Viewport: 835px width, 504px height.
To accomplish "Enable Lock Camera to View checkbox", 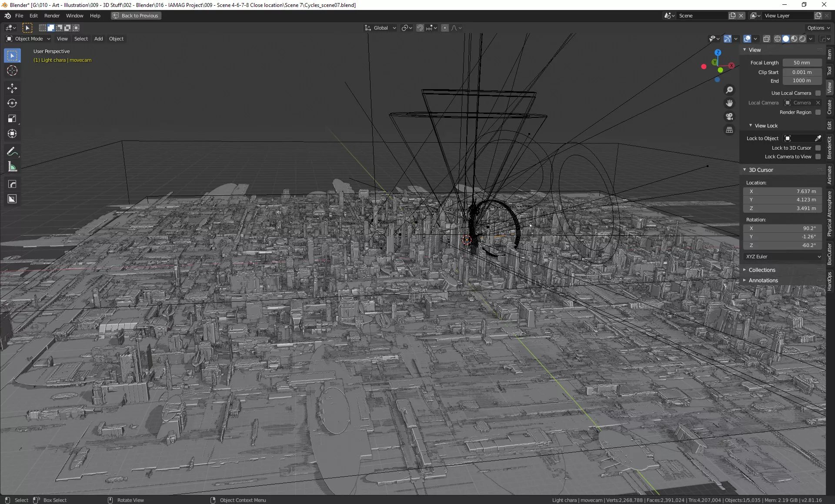I will 818,157.
